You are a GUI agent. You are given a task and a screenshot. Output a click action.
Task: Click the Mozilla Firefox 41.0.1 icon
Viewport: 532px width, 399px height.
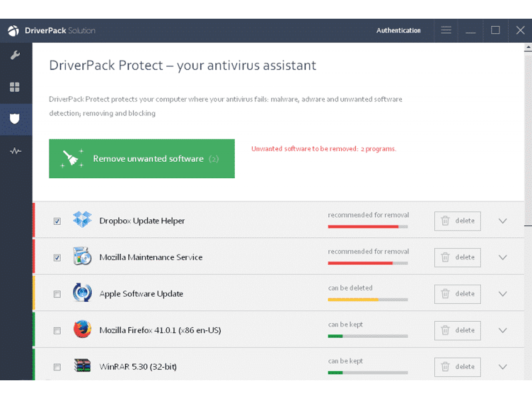tap(82, 329)
